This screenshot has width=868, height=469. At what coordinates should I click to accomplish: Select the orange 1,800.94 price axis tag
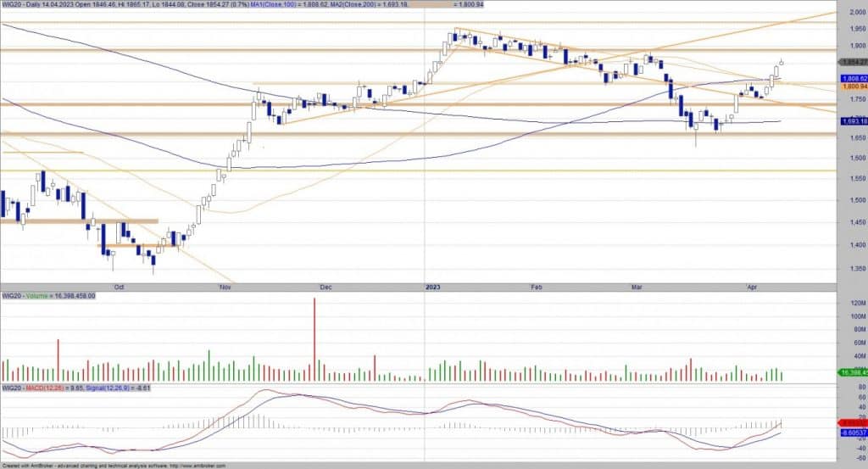[x=853, y=87]
